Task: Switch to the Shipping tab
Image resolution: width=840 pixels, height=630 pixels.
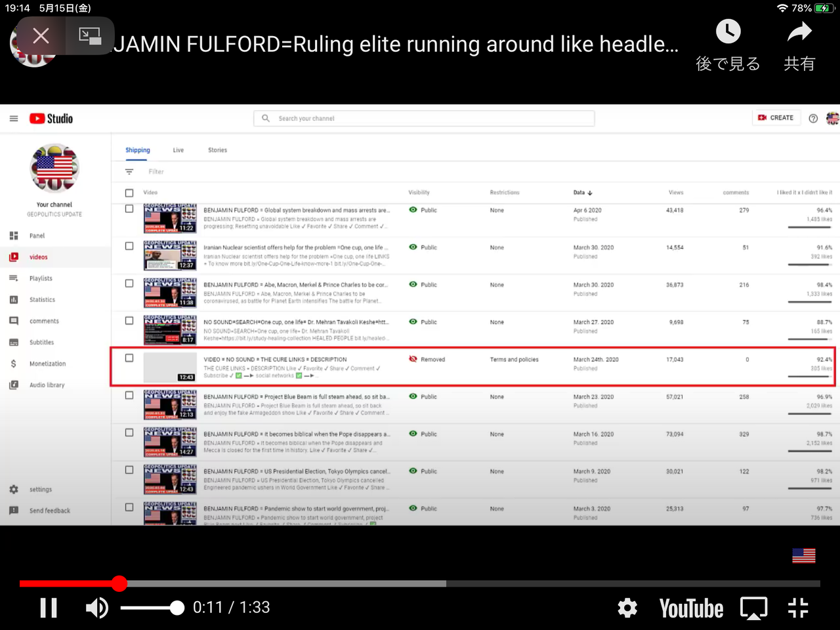Action: tap(138, 150)
